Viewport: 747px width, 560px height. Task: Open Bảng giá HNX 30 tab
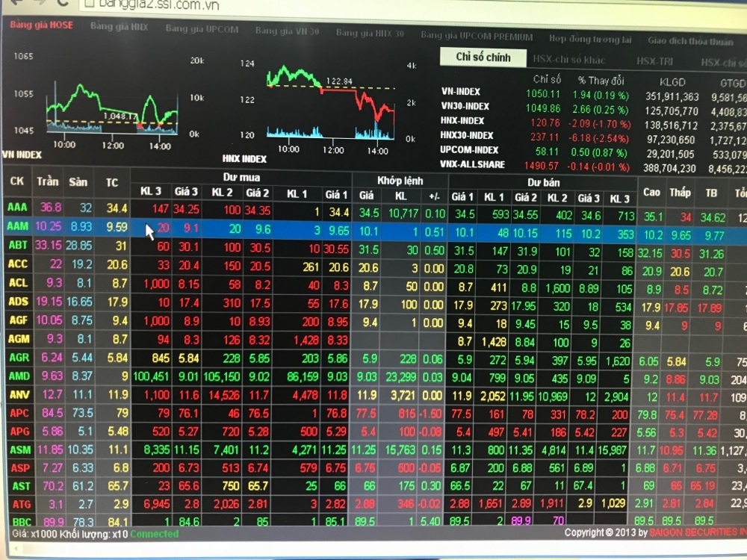click(370, 34)
